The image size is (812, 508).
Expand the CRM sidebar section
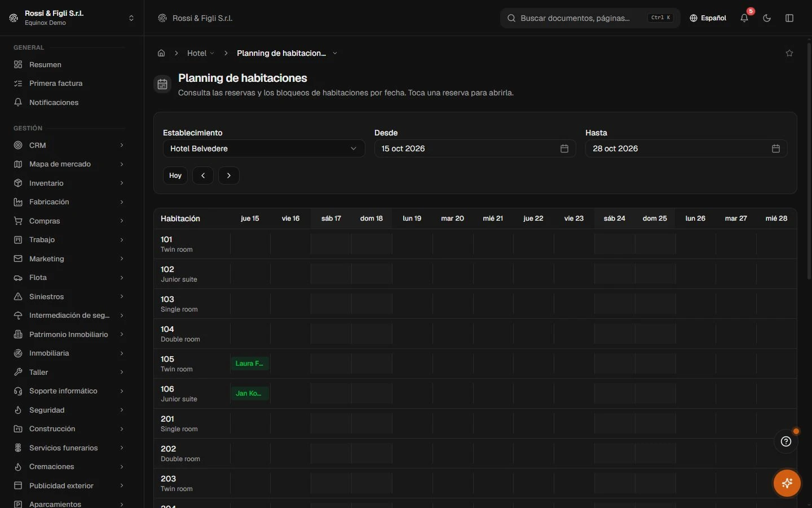coord(69,145)
